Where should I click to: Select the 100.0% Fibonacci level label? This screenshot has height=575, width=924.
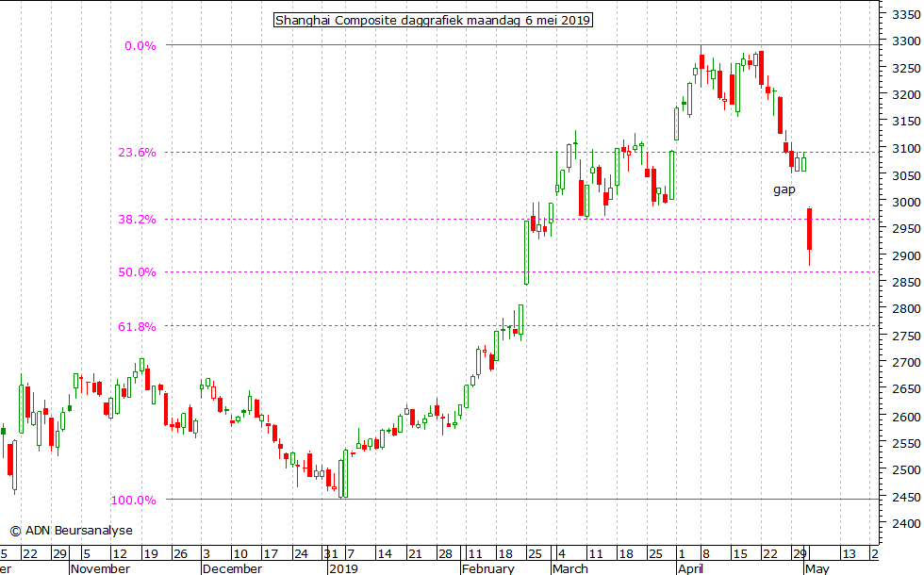(134, 501)
